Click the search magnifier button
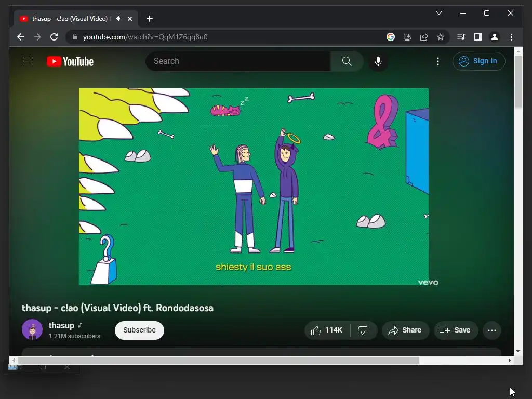The image size is (532, 399). (x=347, y=61)
